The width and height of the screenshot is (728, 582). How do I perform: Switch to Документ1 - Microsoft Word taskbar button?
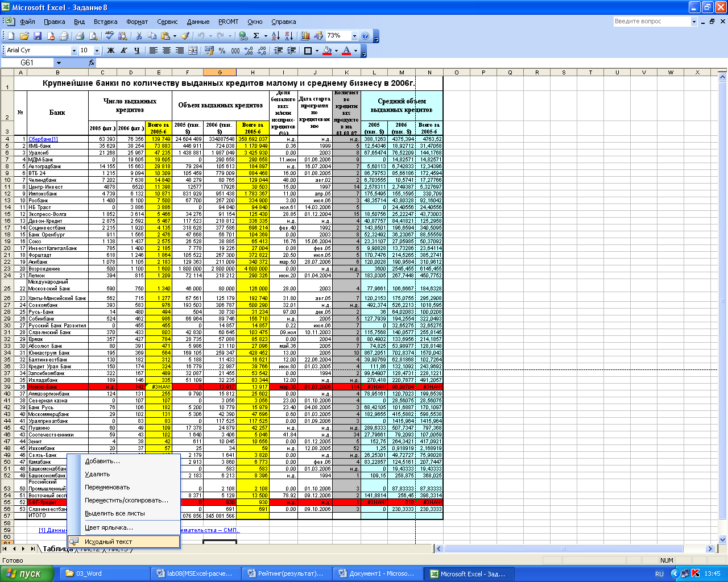pos(379,573)
